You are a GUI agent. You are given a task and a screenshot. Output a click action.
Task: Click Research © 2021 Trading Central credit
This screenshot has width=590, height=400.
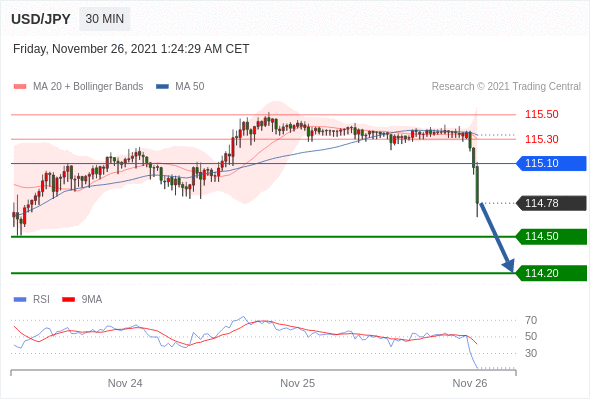point(506,87)
